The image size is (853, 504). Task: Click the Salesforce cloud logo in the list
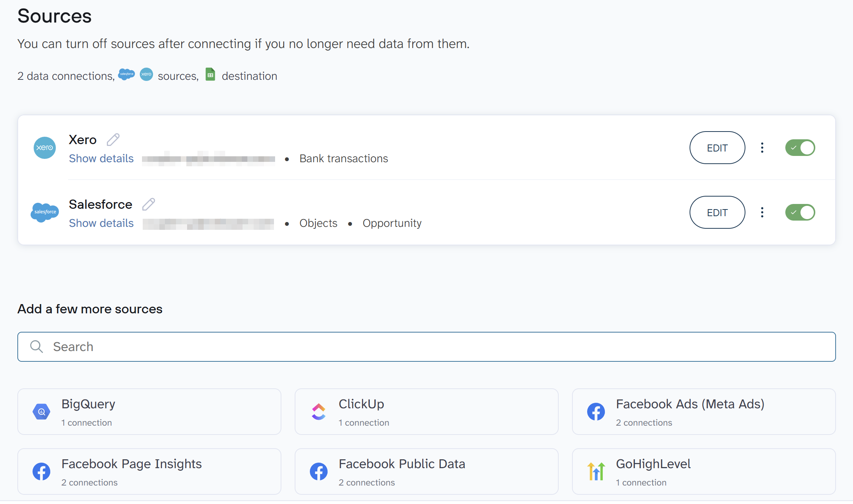(x=45, y=212)
